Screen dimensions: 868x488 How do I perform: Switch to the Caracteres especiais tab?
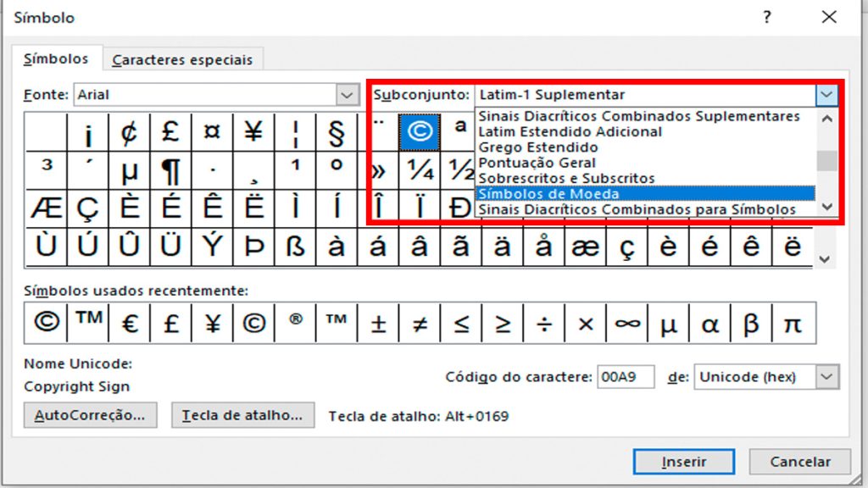(182, 60)
